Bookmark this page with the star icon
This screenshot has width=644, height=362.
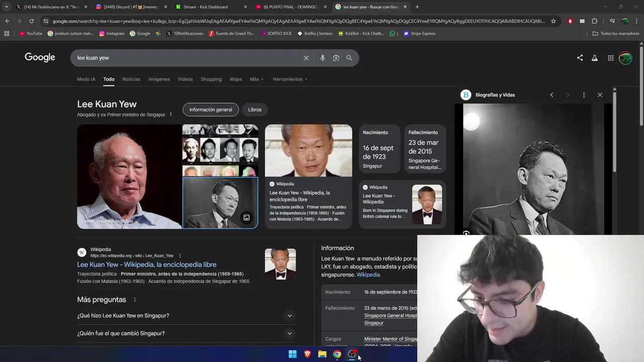553,21
